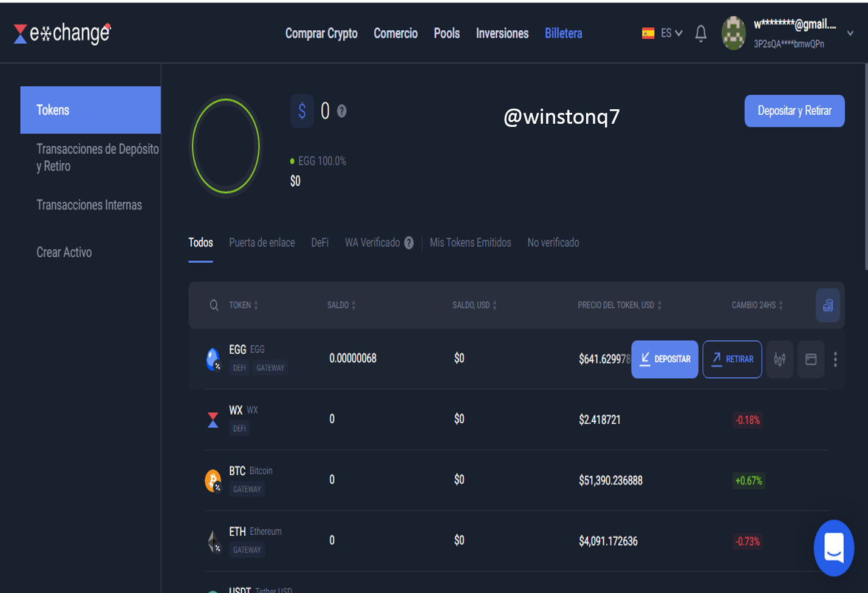This screenshot has height=593, width=868.
Task: Switch to Mis Tokens Emitidos tab
Action: click(470, 243)
